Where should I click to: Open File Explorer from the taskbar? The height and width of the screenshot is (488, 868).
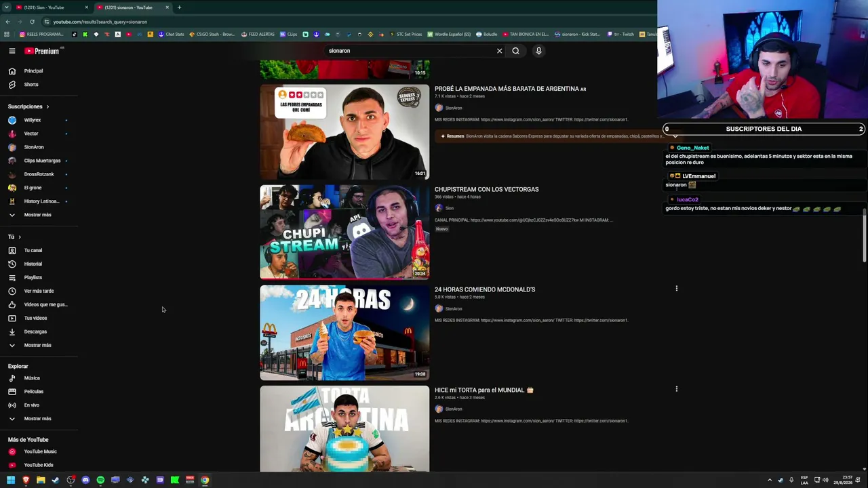41,481
